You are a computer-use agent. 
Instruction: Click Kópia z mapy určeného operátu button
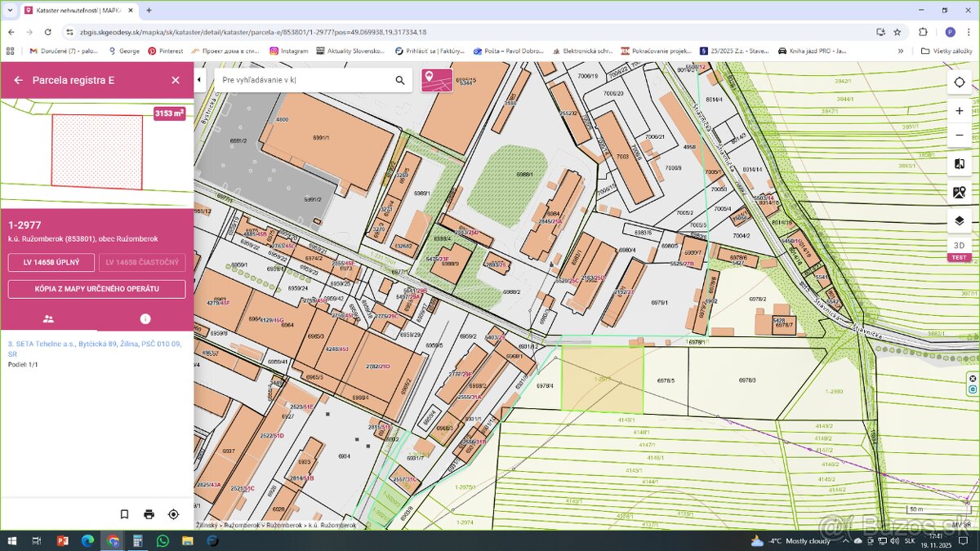(96, 289)
